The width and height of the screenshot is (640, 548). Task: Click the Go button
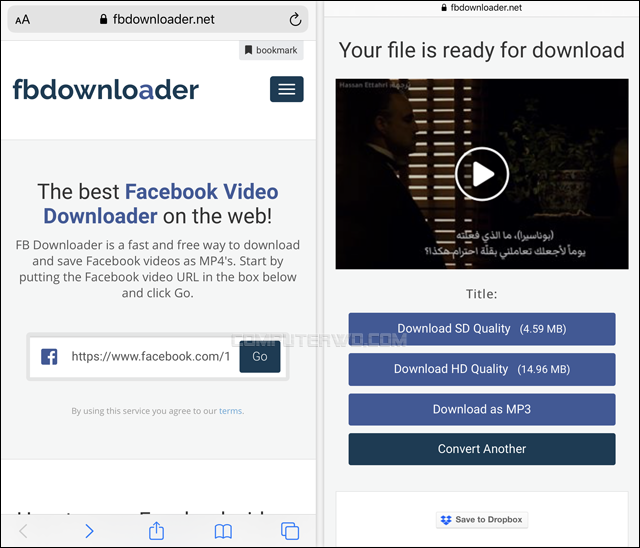click(260, 357)
